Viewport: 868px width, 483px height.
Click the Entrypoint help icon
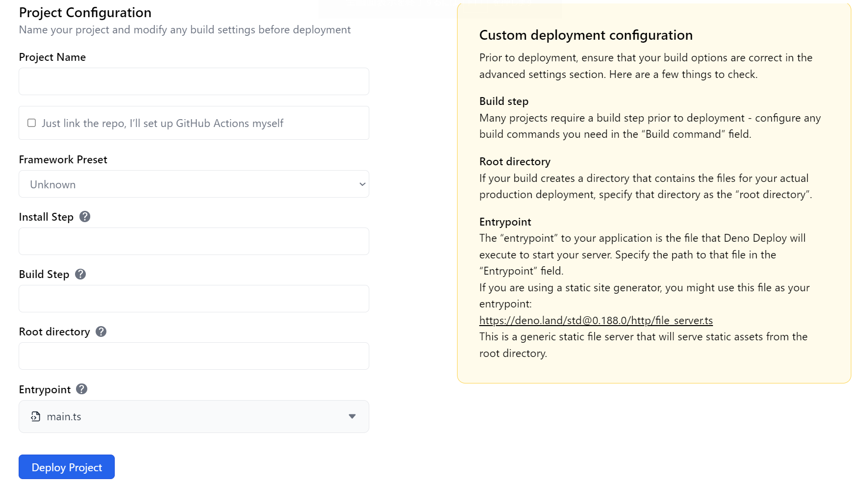[x=82, y=389]
